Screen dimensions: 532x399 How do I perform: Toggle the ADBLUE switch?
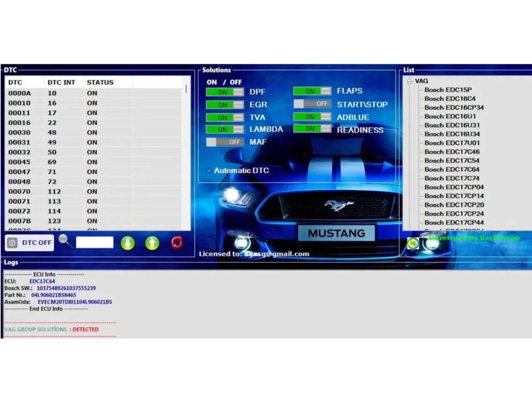coord(312,117)
